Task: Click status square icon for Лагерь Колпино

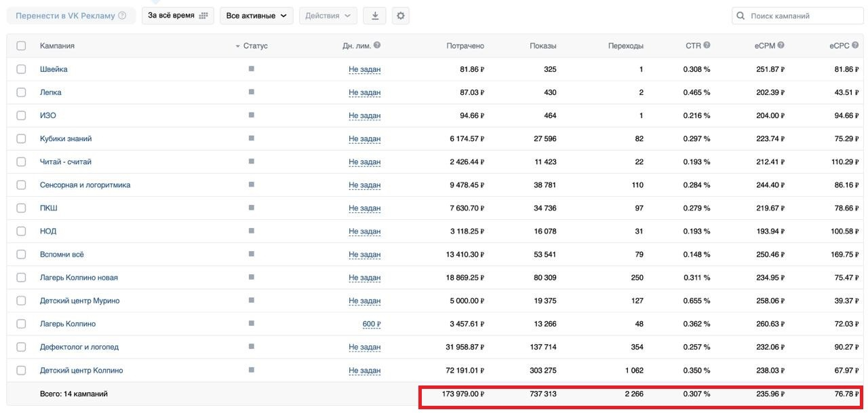Action: pyautogui.click(x=251, y=323)
